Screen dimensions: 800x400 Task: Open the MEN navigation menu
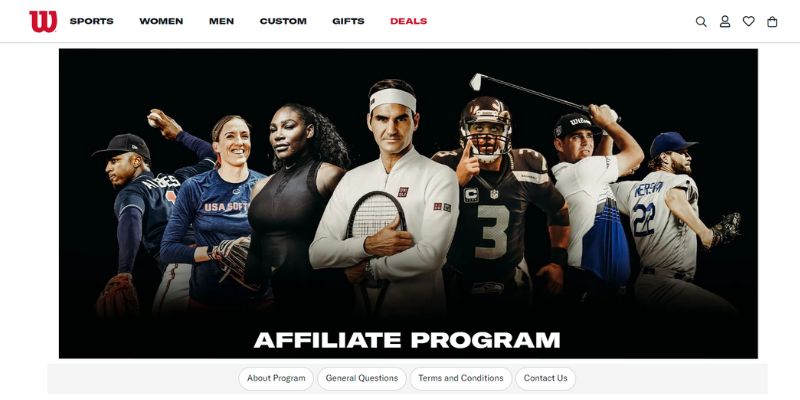click(x=221, y=21)
